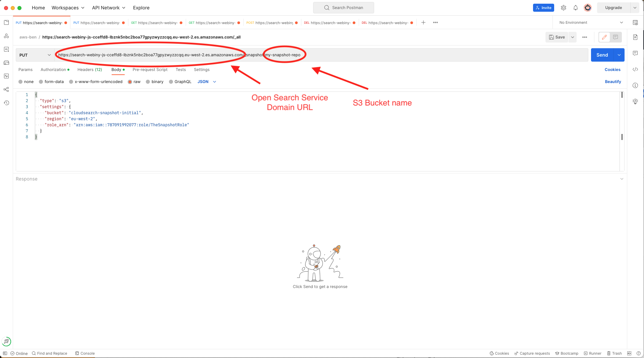Click the Send button

(602, 55)
